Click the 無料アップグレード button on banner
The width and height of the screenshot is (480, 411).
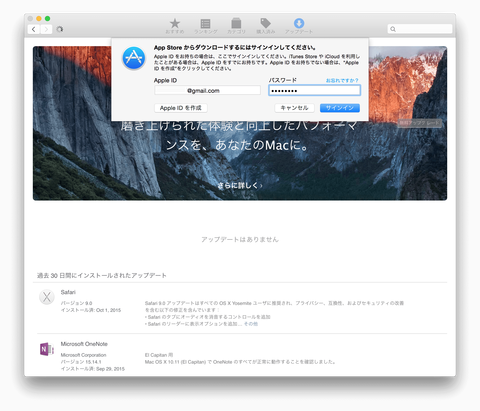click(420, 123)
